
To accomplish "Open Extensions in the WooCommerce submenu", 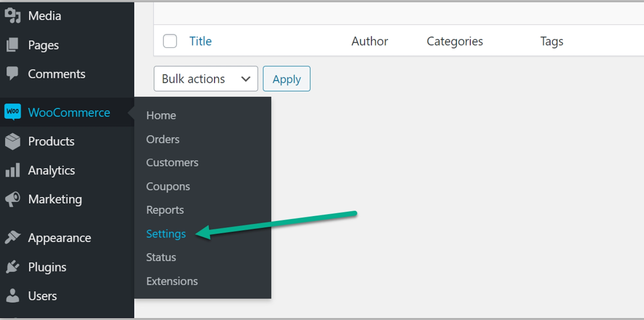I will [172, 281].
